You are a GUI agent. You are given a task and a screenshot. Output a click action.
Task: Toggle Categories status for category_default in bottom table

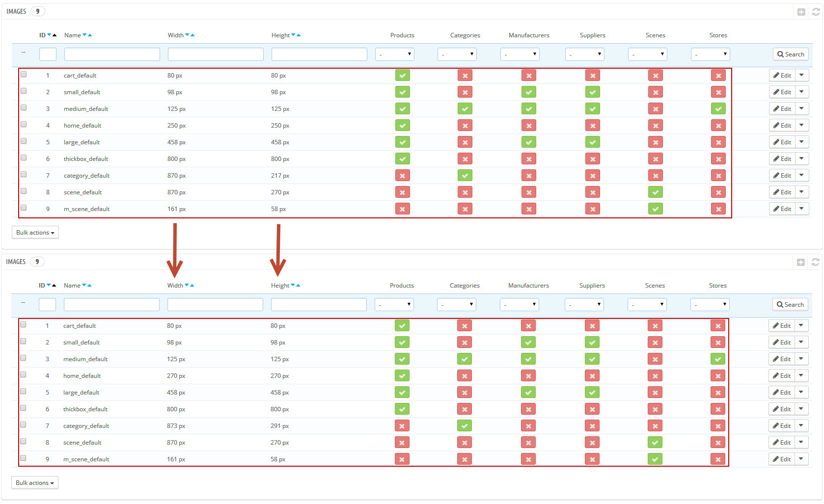coord(464,426)
